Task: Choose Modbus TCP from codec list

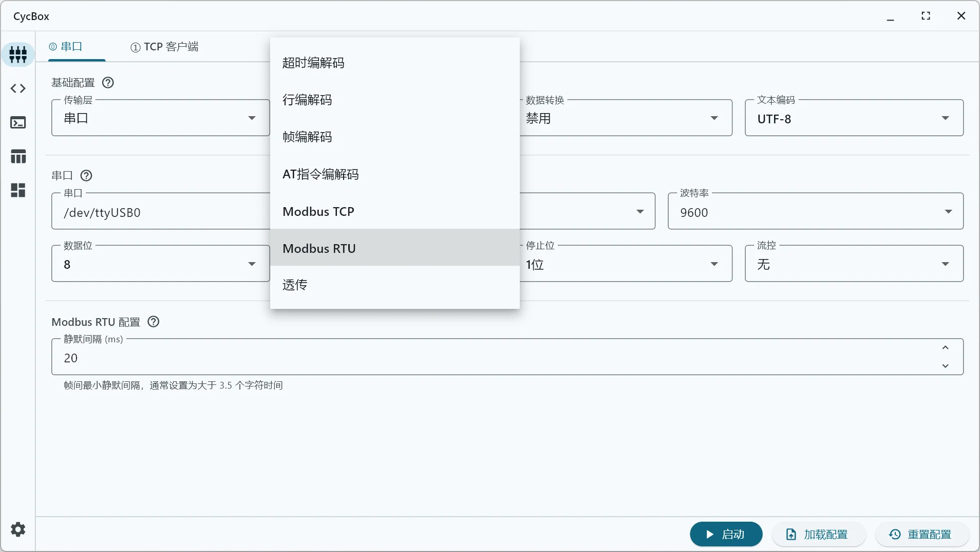Action: point(394,211)
